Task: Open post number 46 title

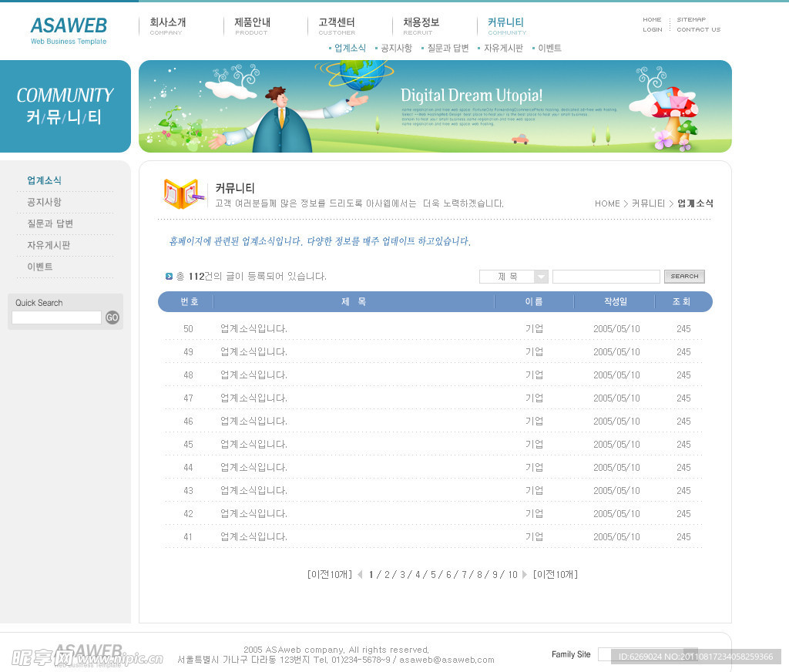Action: [253, 422]
